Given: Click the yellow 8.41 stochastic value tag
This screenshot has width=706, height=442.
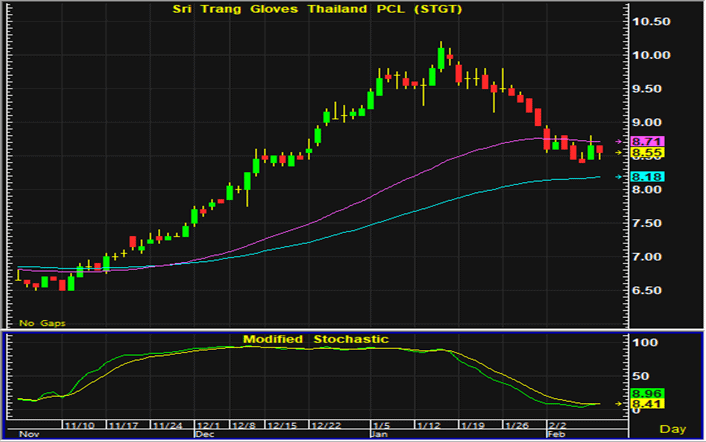Looking at the screenshot, I should click(x=640, y=405).
